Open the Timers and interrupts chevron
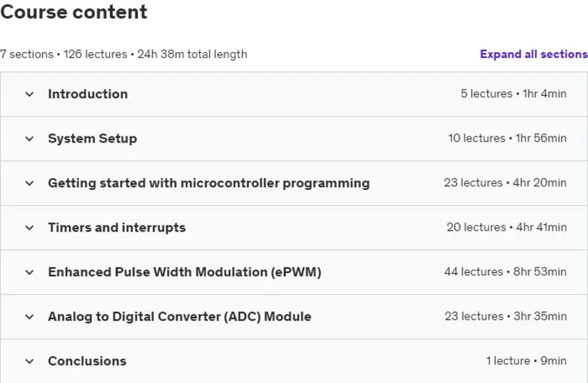Viewport: 588px width, 383px height. 29,228
